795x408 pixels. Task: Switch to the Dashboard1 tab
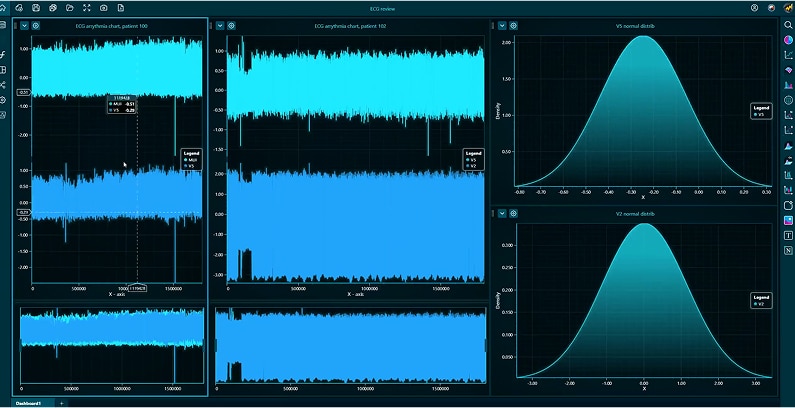27,402
